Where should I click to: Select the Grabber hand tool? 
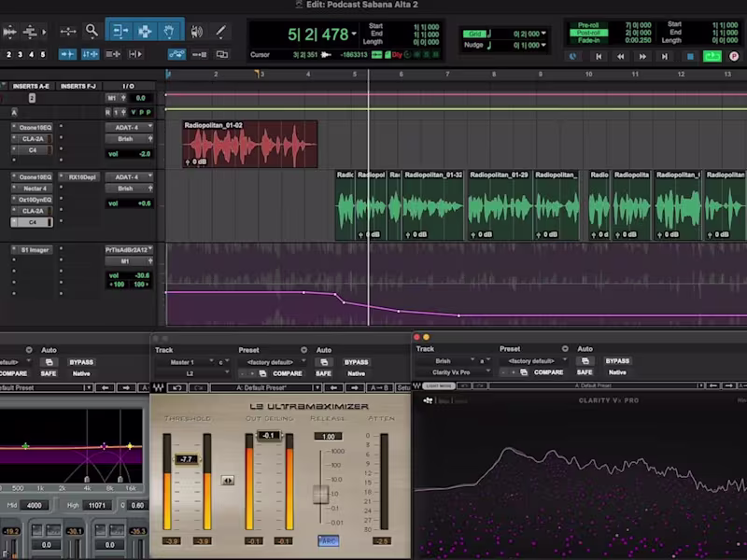coord(169,31)
